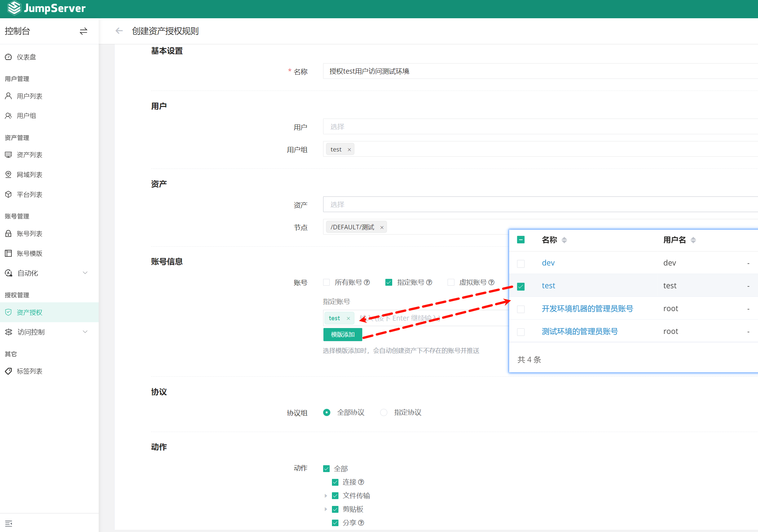
Task: Select the 指定协议 radio option
Action: click(384, 412)
